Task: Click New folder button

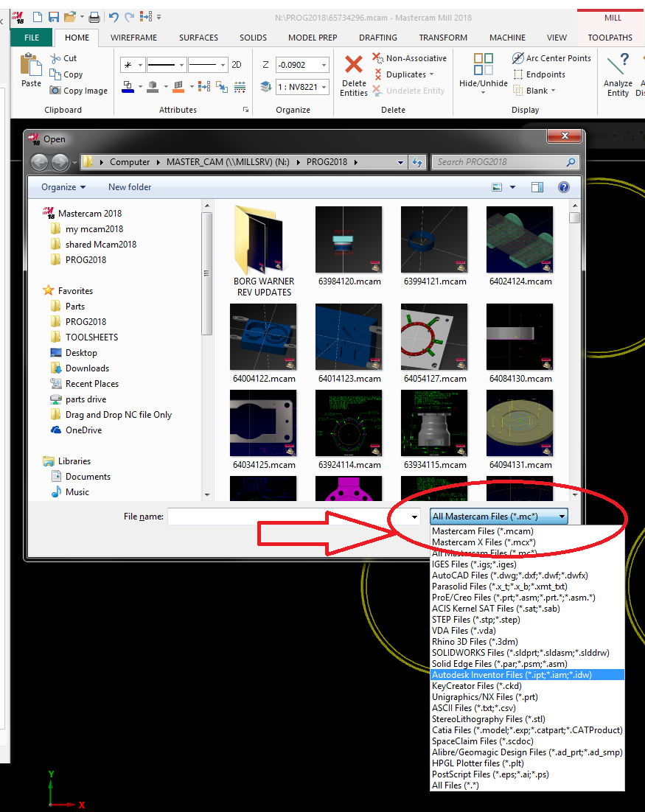Action: 130,187
